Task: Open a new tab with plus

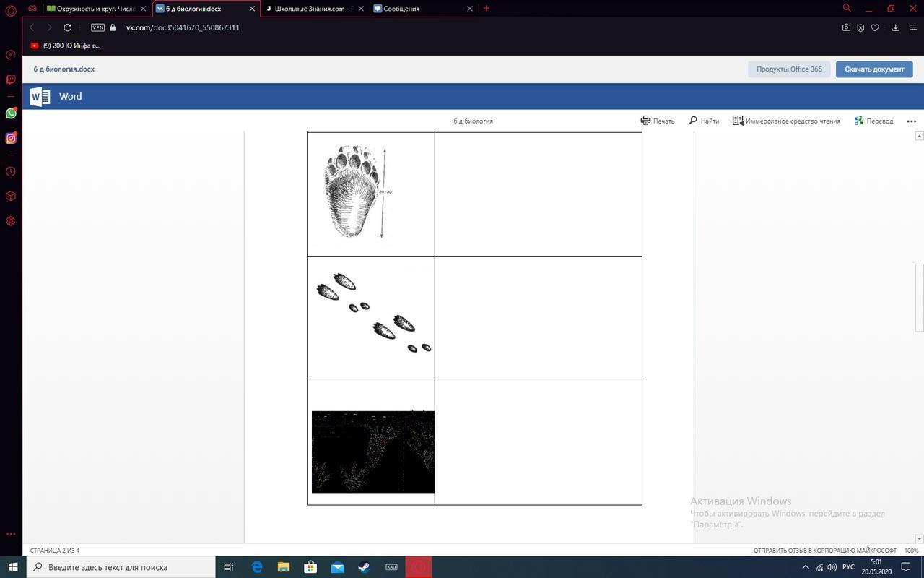Action: coord(487,8)
